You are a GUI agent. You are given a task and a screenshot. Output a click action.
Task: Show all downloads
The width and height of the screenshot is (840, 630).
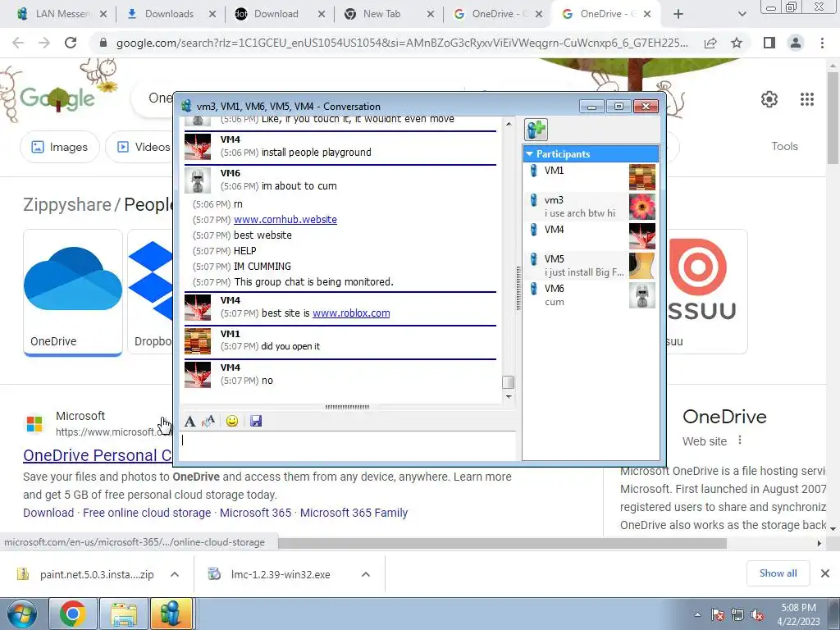tap(778, 573)
